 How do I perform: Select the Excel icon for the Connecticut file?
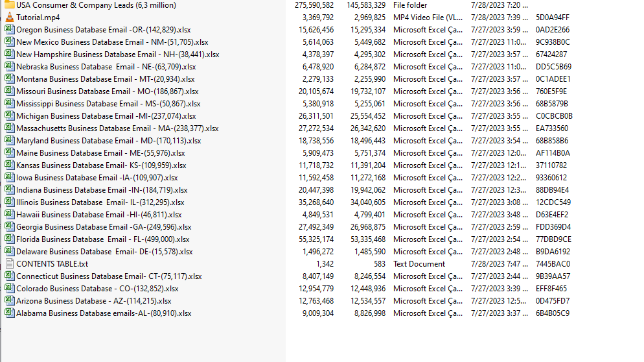click(10, 276)
